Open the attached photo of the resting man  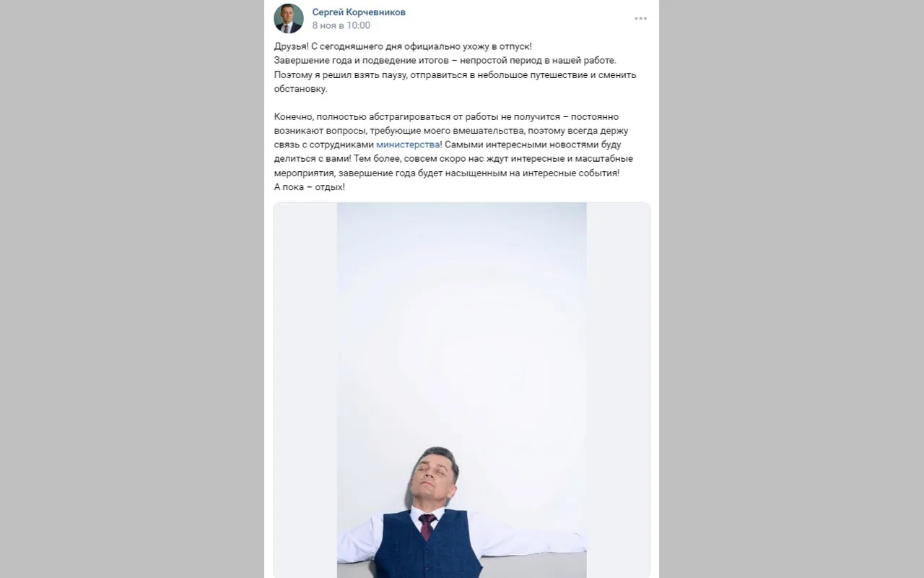pyautogui.click(x=462, y=390)
